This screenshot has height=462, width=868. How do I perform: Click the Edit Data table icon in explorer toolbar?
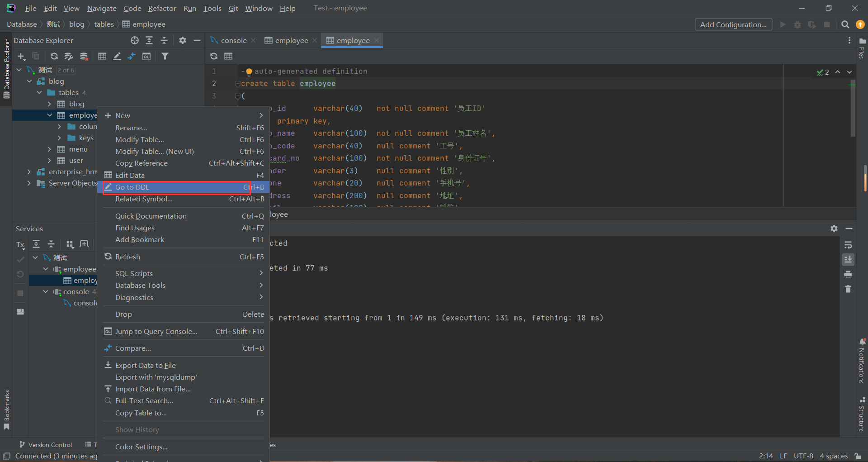(x=102, y=56)
